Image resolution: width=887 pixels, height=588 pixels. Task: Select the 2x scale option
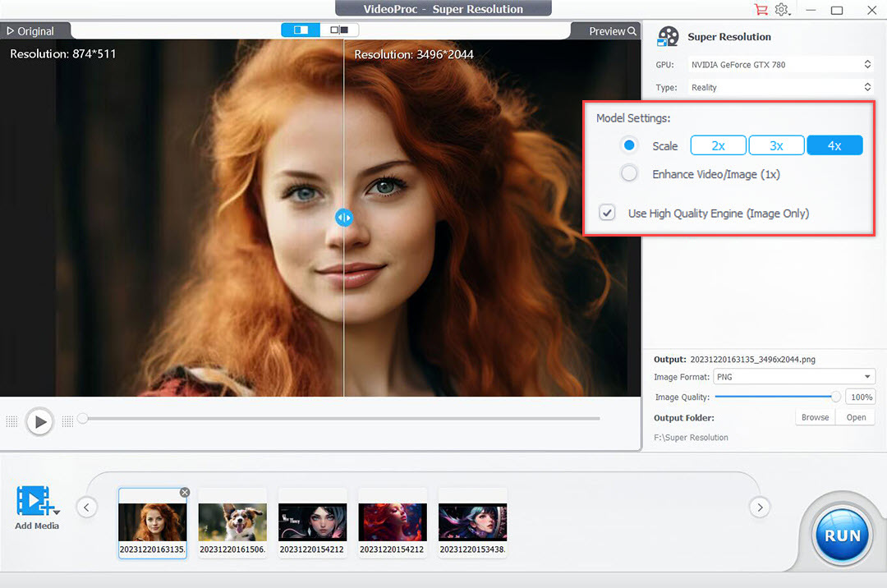(718, 145)
